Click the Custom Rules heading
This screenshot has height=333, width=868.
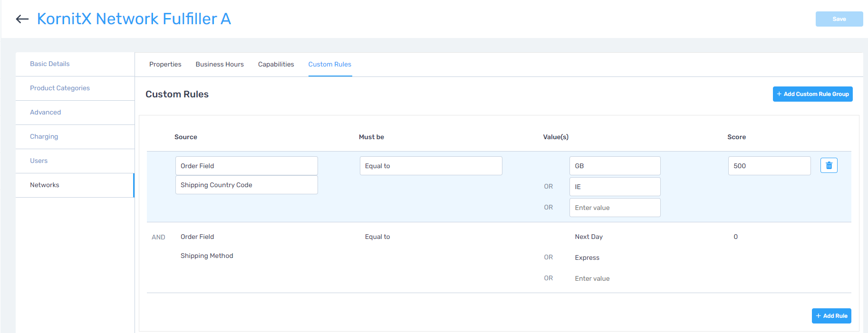177,94
